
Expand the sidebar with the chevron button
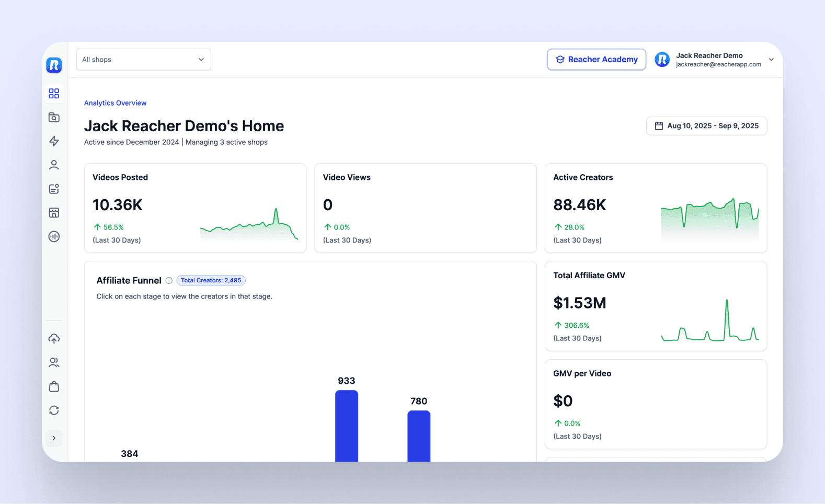coord(54,438)
